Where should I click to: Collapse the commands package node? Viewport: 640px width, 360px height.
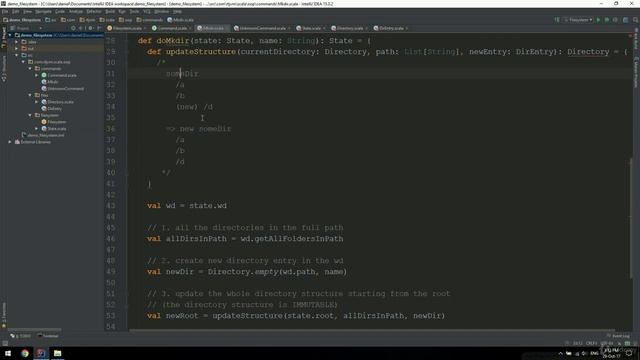coord(30,69)
